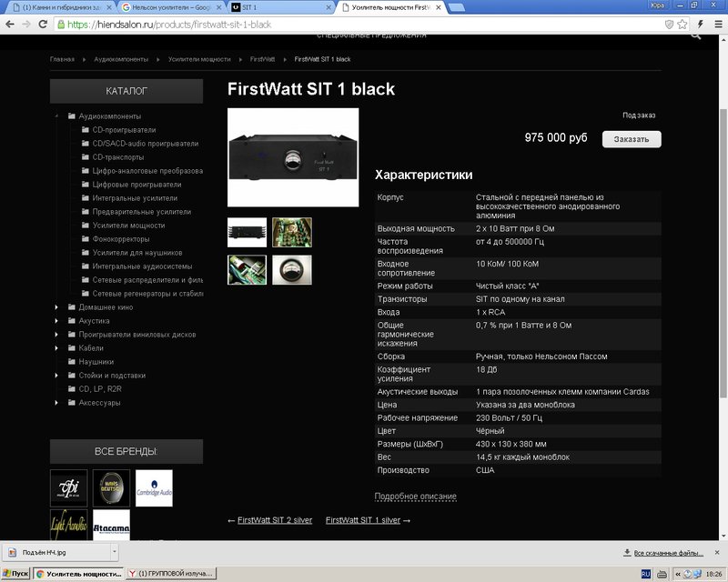Viewport: 728px width, 582px height.
Task: Click the site search magnifier icon
Action: point(695,35)
